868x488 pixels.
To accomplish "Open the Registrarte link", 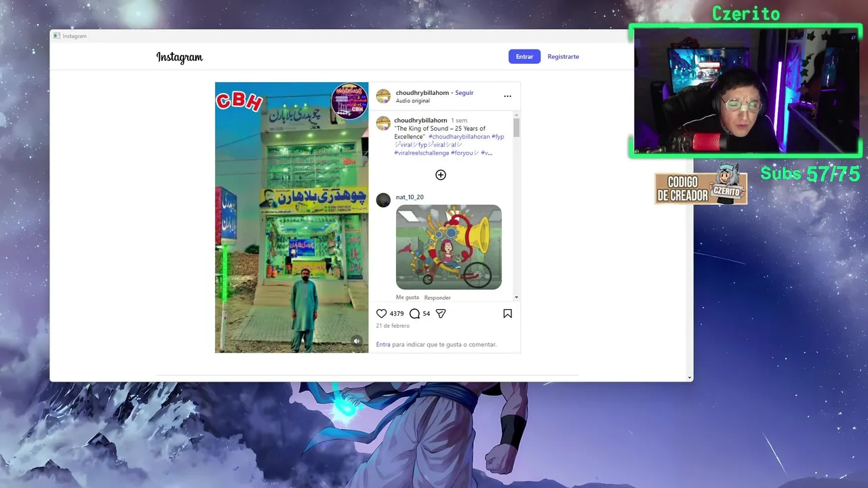I will pos(564,57).
